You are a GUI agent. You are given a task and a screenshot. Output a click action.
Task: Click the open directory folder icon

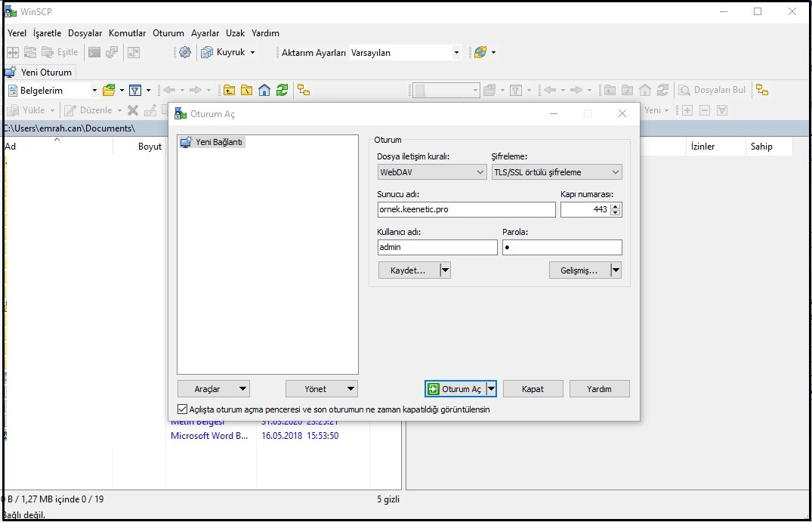click(110, 90)
